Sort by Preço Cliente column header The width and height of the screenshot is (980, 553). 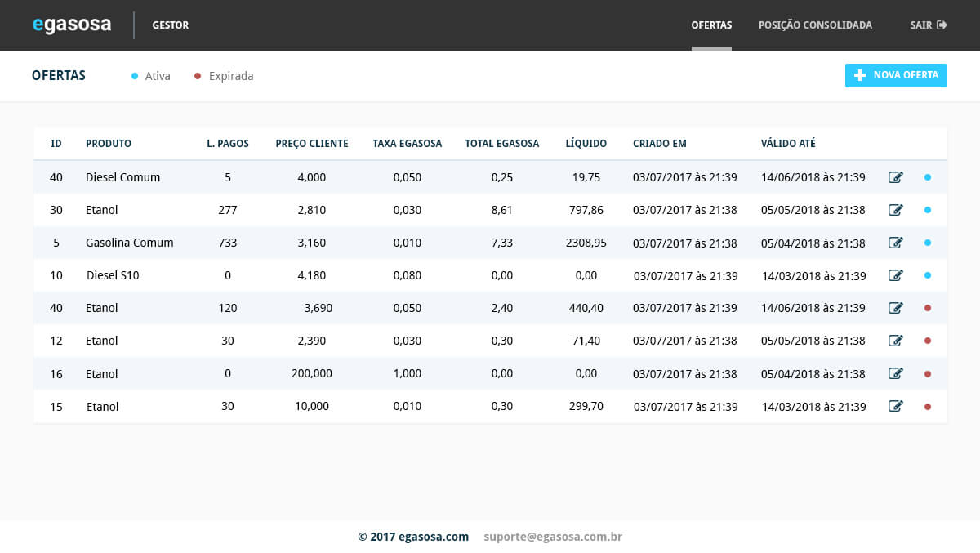pos(312,144)
